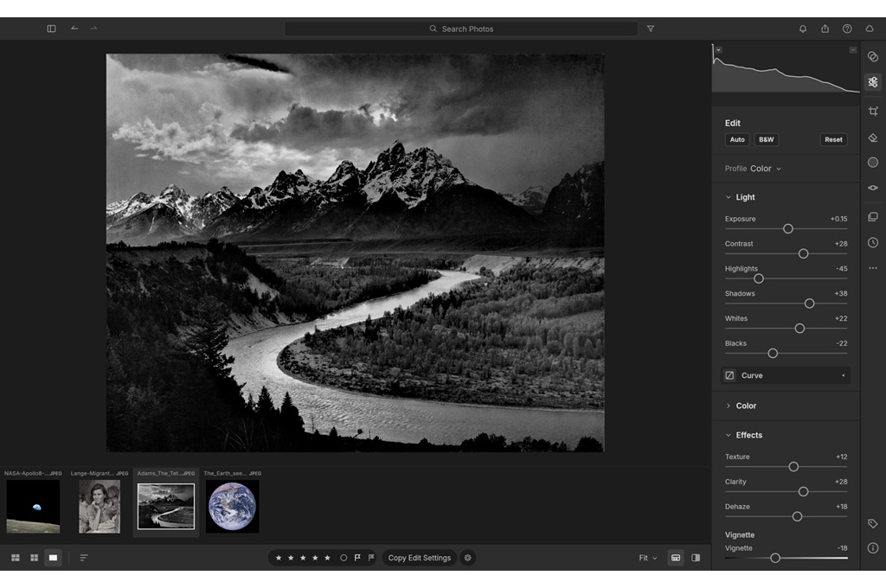Image resolution: width=886 pixels, height=588 pixels.
Task: Flag the photo as rejected
Action: tap(370, 558)
